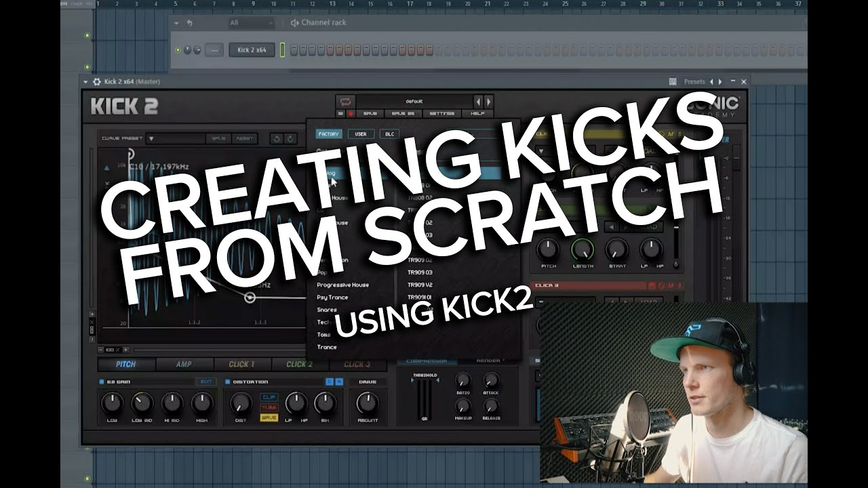Adjust the LOW MID EQ knob
Screen dimensions: 868x488
[x=141, y=403]
